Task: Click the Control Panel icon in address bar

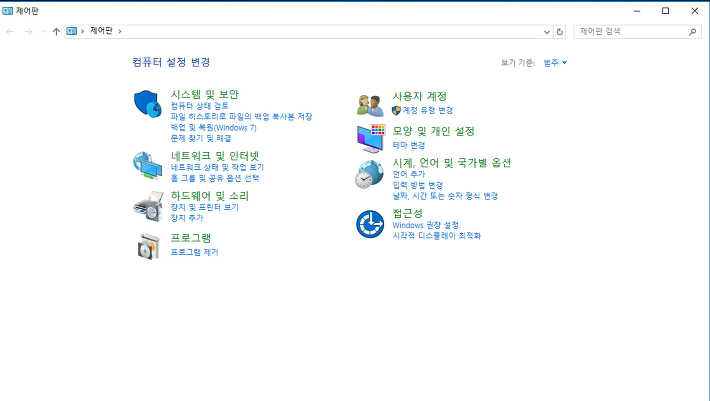Action: [x=72, y=31]
